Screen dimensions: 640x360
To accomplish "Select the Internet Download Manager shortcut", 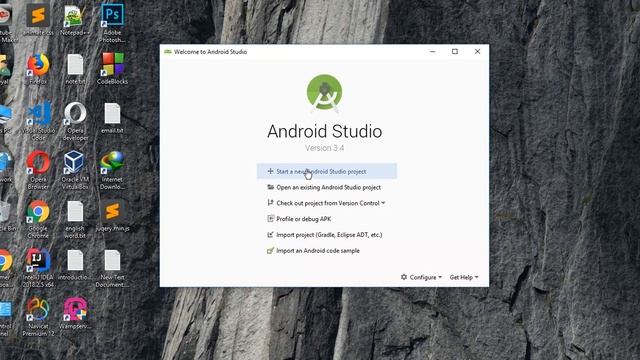I will (112, 170).
